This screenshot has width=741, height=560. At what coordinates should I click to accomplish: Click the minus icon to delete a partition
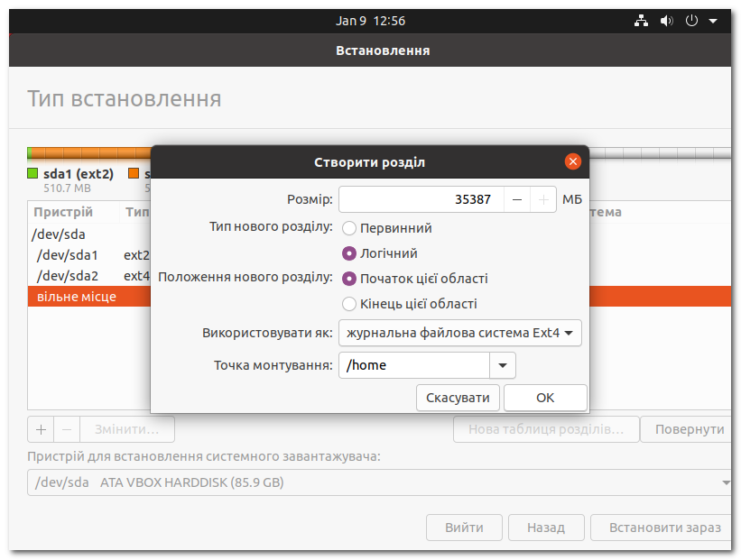tap(66, 429)
